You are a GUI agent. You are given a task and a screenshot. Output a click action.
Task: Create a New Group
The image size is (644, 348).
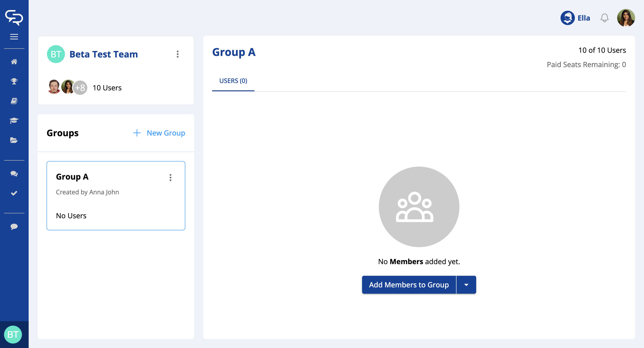click(159, 133)
